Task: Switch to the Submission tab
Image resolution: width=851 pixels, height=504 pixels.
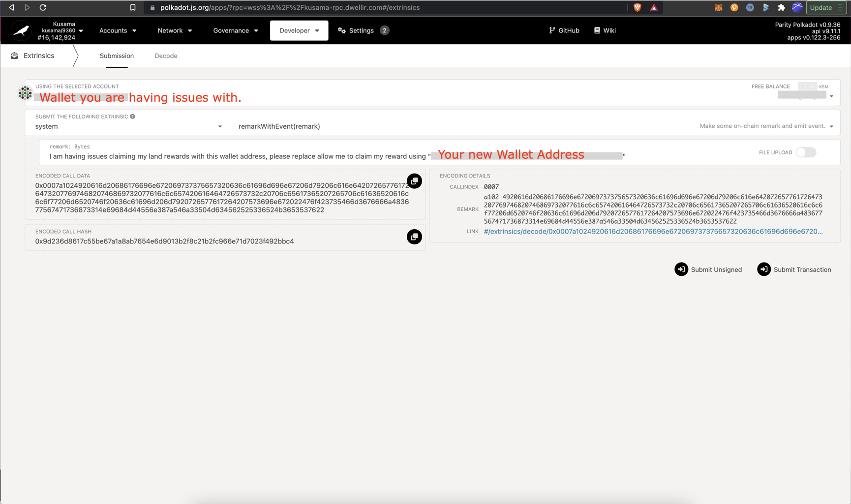Action: (117, 56)
